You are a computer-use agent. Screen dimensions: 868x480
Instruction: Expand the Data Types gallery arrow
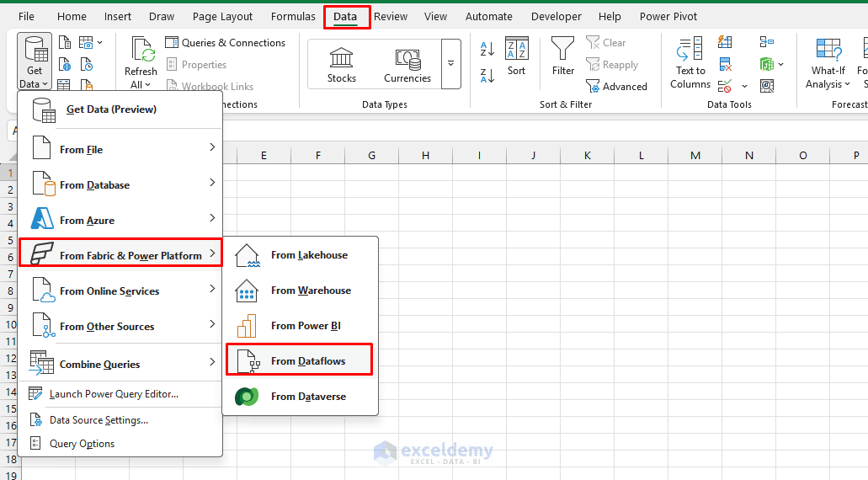tap(451, 64)
